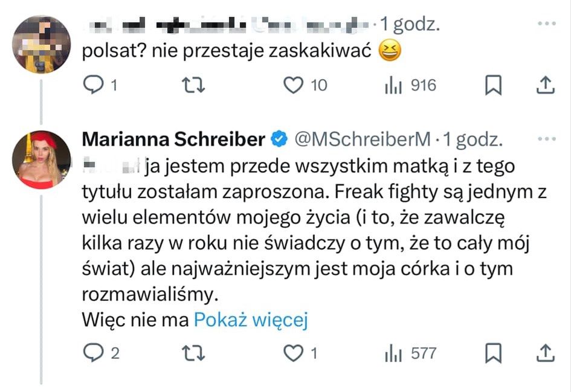Retweet the polsat tweet
This screenshot has height=392, width=571.
[x=193, y=86]
